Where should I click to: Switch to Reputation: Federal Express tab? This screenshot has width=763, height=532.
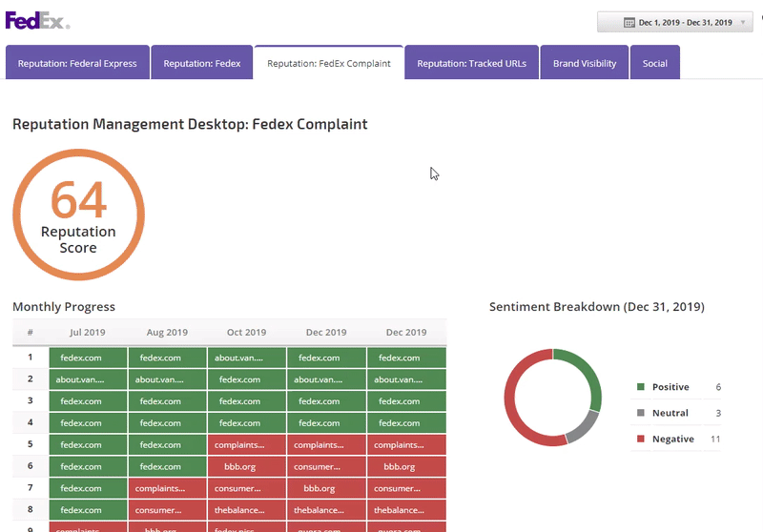click(77, 63)
